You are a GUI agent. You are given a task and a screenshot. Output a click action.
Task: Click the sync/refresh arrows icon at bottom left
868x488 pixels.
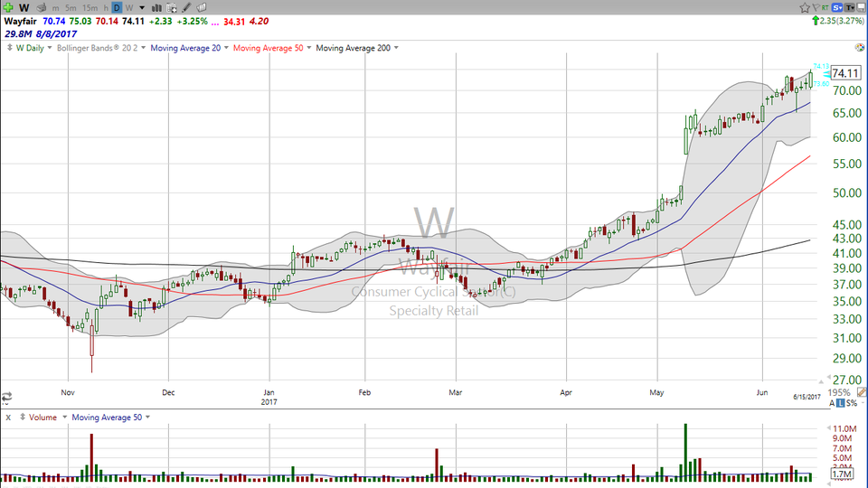click(6, 397)
